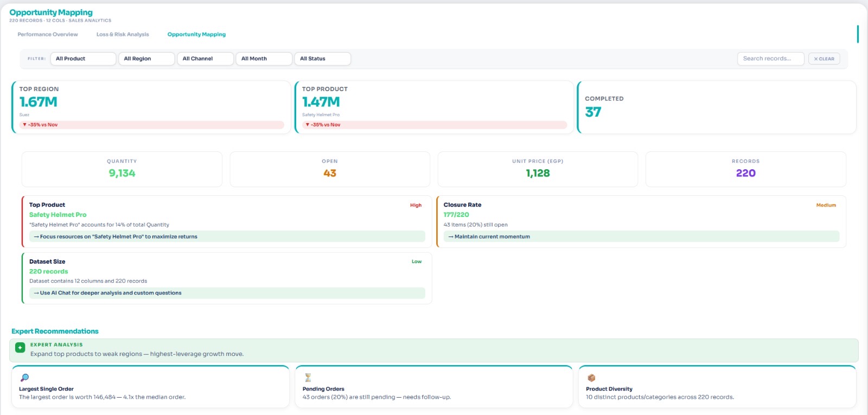868x415 pixels.
Task: Click the package icon above Product Diversity
Action: 591,378
